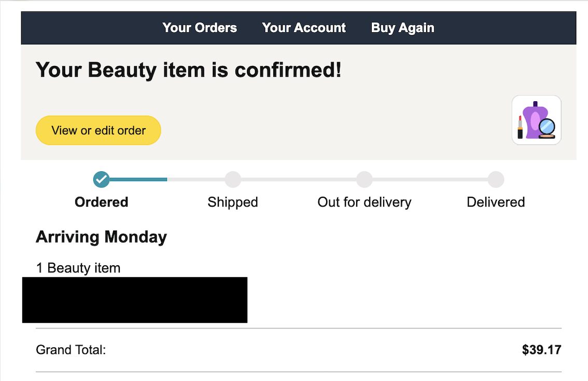Click the Shipped progress circle
The width and height of the screenshot is (588, 381).
click(x=233, y=180)
